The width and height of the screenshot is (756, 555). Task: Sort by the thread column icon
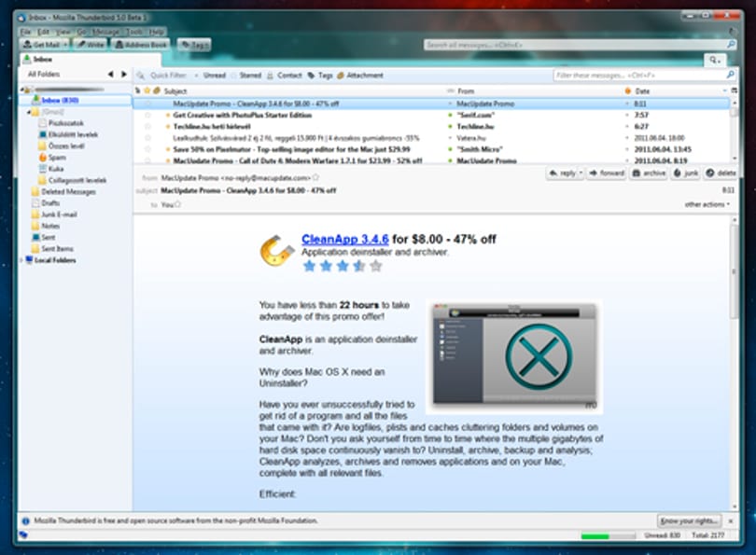pyautogui.click(x=138, y=90)
